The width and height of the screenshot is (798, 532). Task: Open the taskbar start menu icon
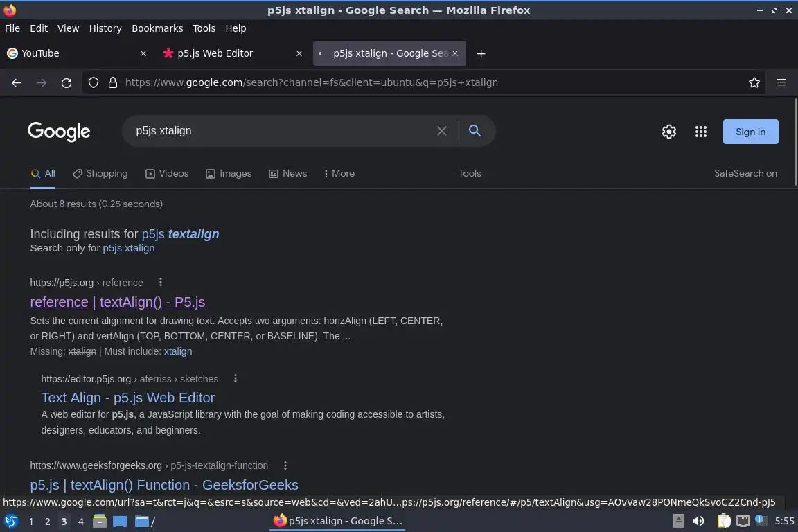pyautogui.click(x=10, y=522)
